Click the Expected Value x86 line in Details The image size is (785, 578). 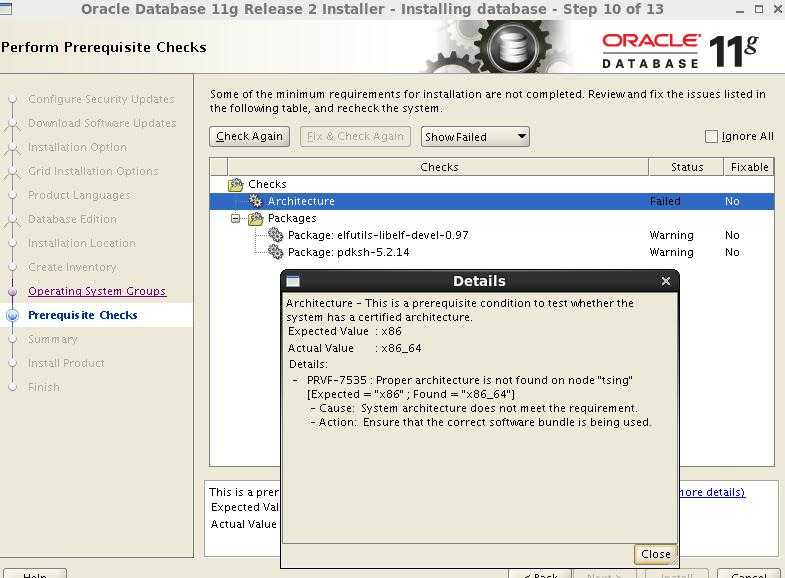tap(344, 331)
